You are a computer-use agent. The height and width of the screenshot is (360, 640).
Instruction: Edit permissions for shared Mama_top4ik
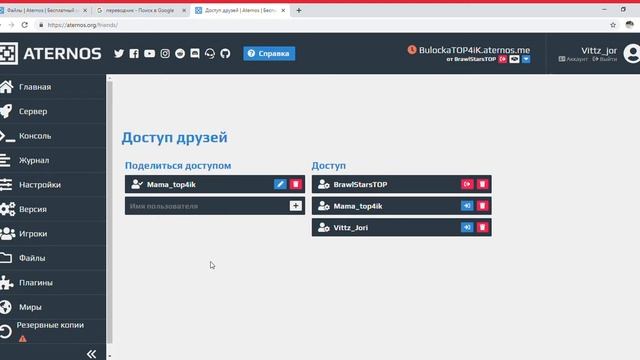[x=280, y=184]
